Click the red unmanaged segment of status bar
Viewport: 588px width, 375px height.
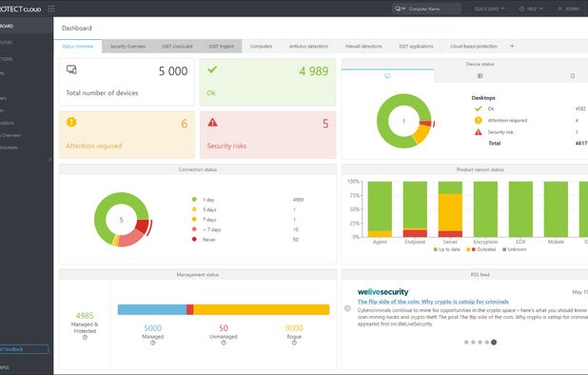click(189, 309)
